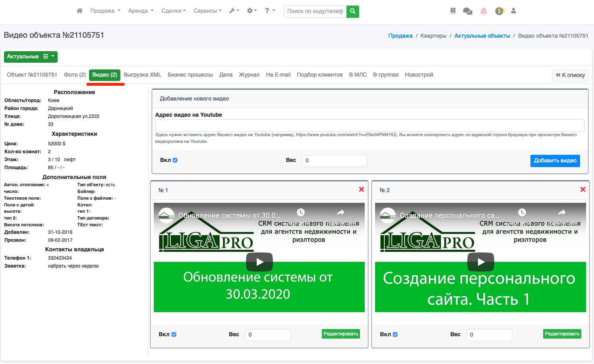Image resolution: width=594 pixels, height=364 pixels.
Task: Click the home icon in navbar
Action: [x=79, y=11]
